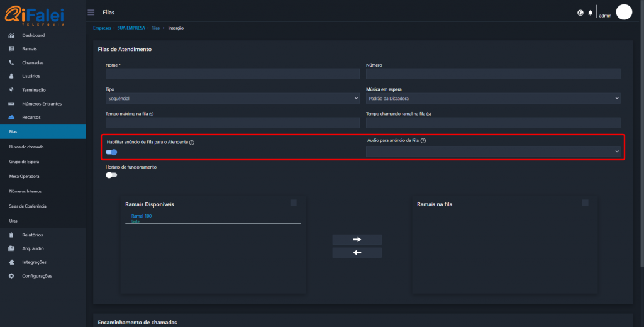Move ramal to queue with right arrow
Viewport: 644px width, 327px height.
[357, 240]
